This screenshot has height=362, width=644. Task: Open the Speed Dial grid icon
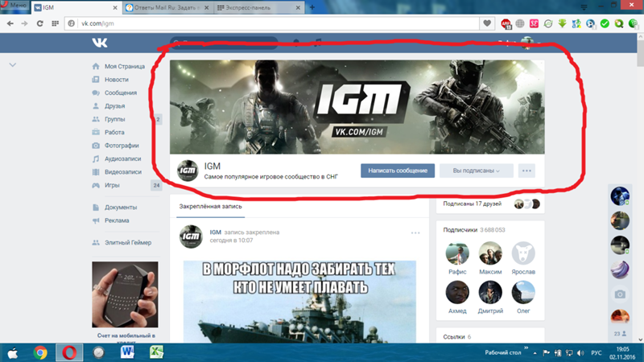(x=55, y=23)
